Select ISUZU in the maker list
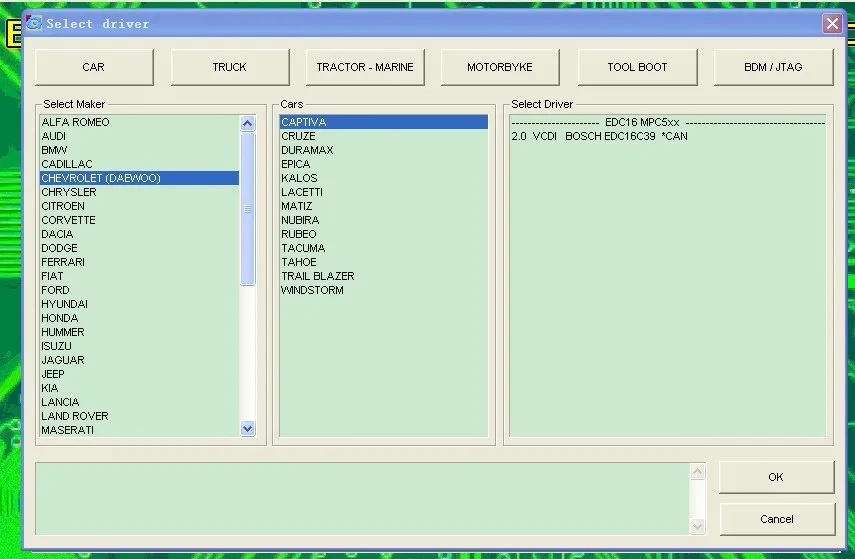This screenshot has width=855, height=559. tap(139, 346)
